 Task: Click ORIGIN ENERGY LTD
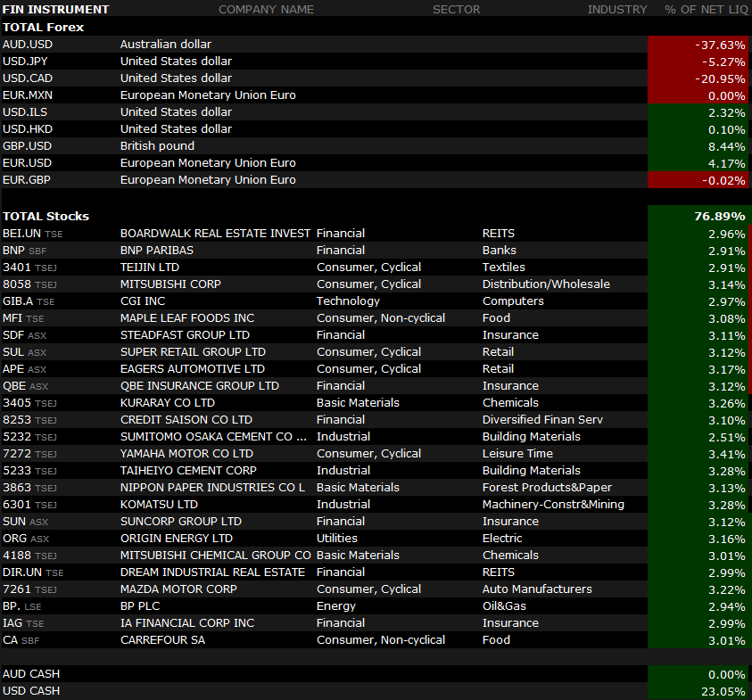(176, 539)
